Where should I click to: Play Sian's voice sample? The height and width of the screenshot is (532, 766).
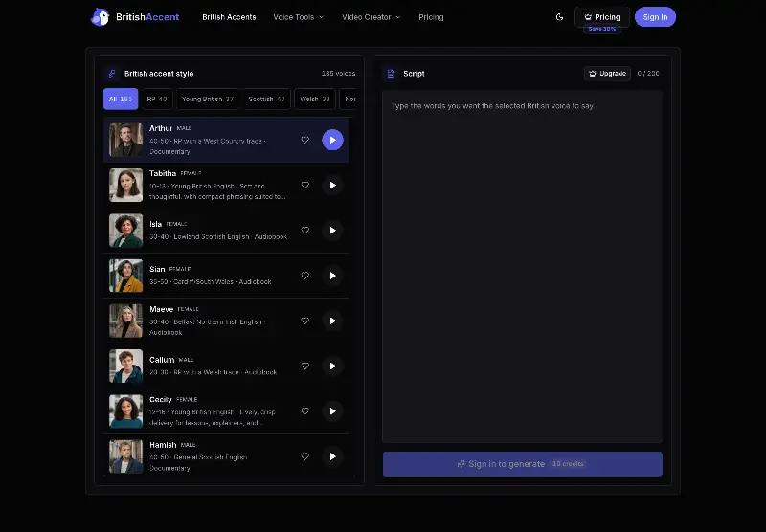click(x=332, y=276)
